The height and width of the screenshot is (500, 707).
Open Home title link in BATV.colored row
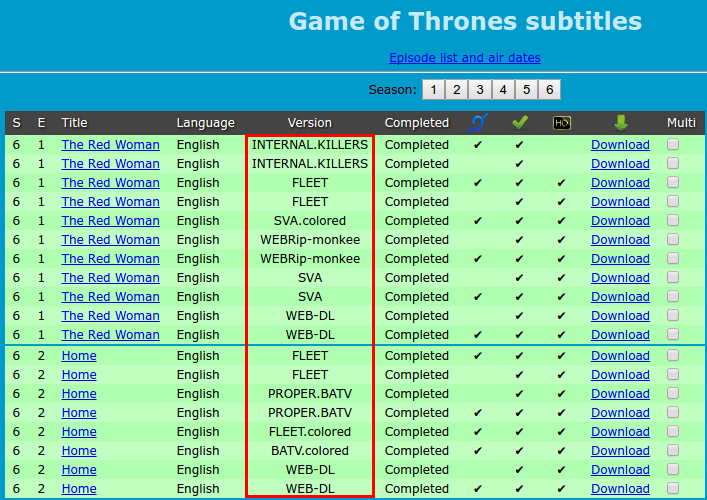click(79, 451)
